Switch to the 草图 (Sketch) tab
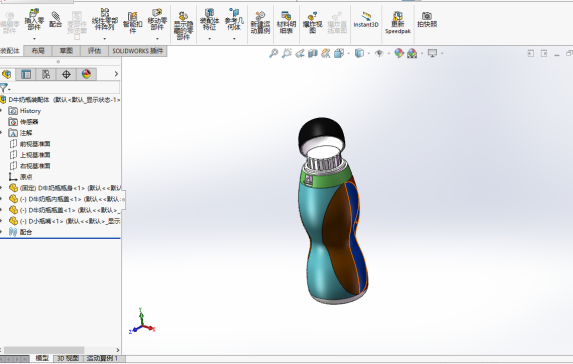This screenshot has width=573, height=364. point(66,51)
